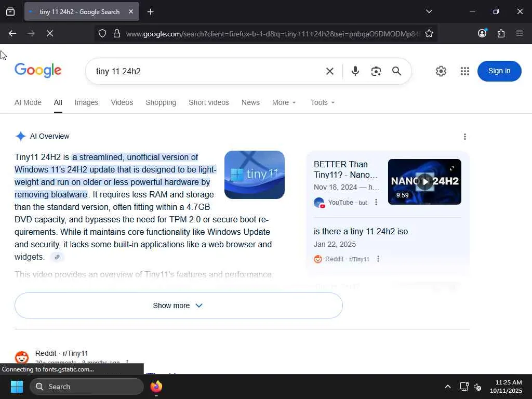Viewport: 532px width, 399px height.
Task: Open the Reddit r/Tiny11 search result
Action: point(61,353)
